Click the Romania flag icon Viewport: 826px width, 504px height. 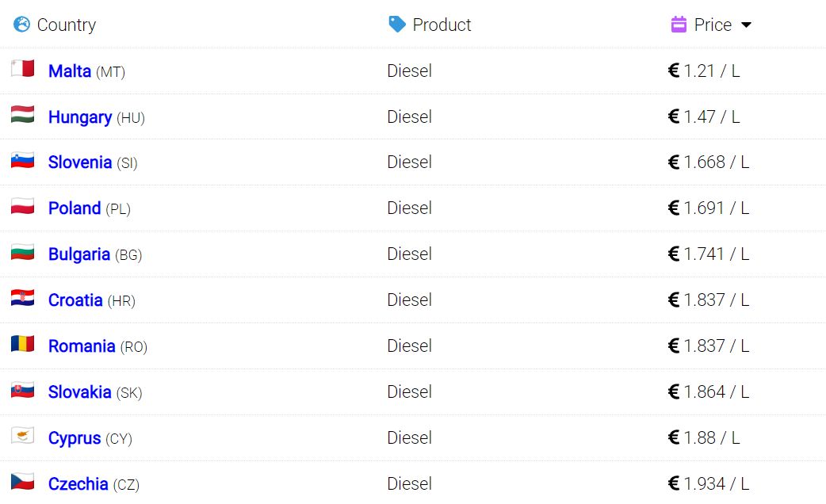pyautogui.click(x=23, y=344)
